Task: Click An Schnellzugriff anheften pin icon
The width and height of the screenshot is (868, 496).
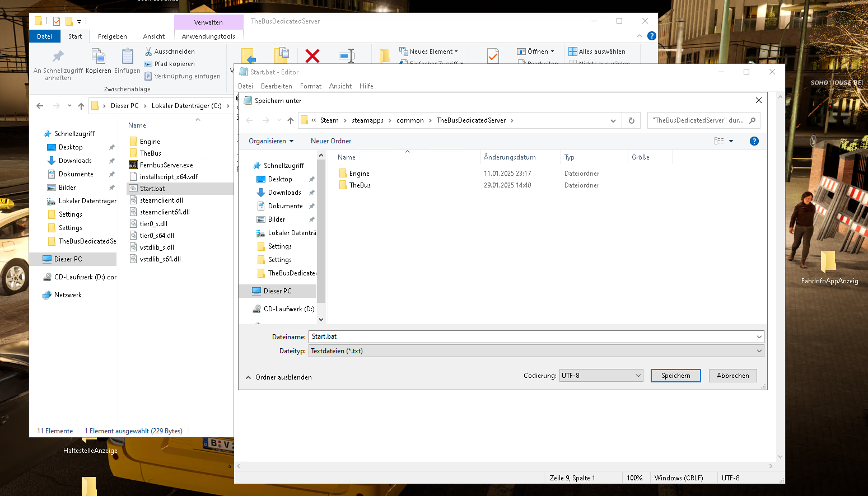Action: point(58,57)
